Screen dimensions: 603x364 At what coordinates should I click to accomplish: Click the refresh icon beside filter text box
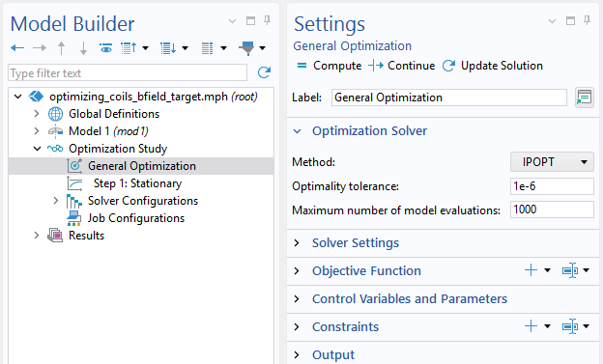point(264,72)
